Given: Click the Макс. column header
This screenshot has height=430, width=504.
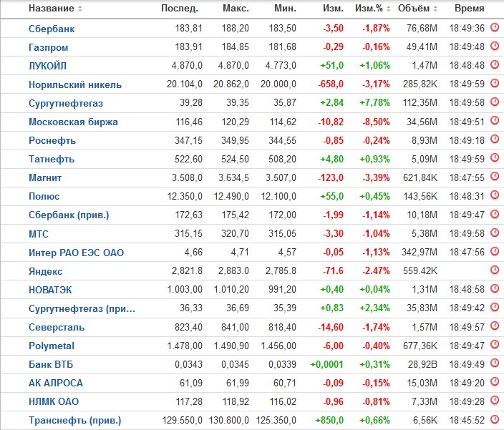Looking at the screenshot, I should (x=236, y=9).
